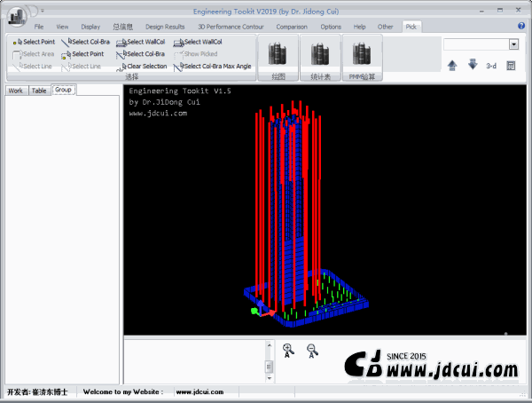Click Select Col-Bra in the top row
532x403 pixels.
coord(85,42)
